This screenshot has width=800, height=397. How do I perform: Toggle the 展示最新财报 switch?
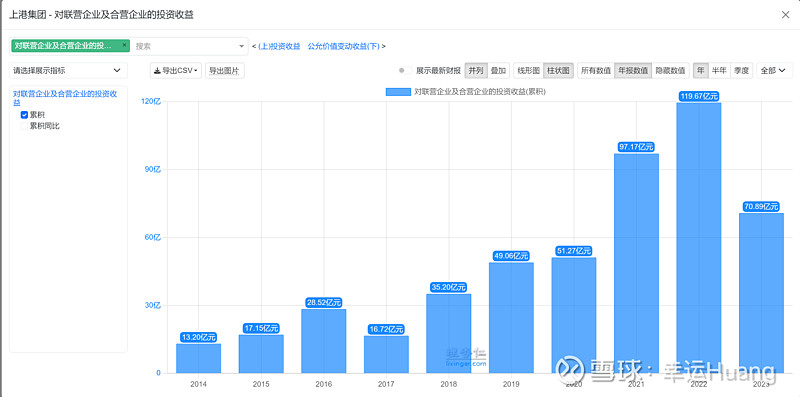click(406, 71)
